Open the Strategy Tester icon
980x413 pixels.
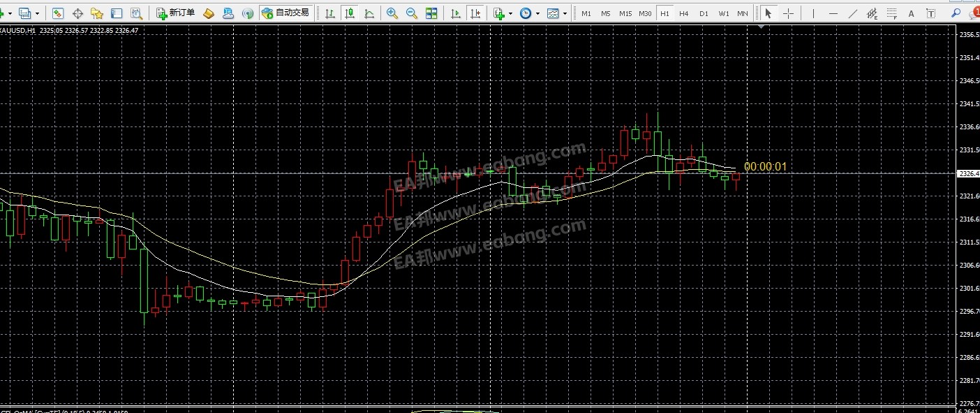(x=136, y=13)
